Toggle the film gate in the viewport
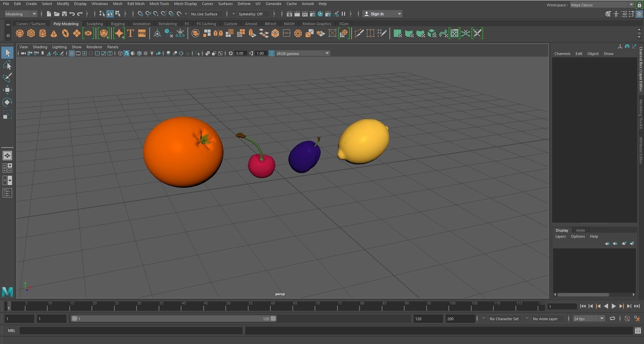The image size is (644, 344). click(x=78, y=53)
